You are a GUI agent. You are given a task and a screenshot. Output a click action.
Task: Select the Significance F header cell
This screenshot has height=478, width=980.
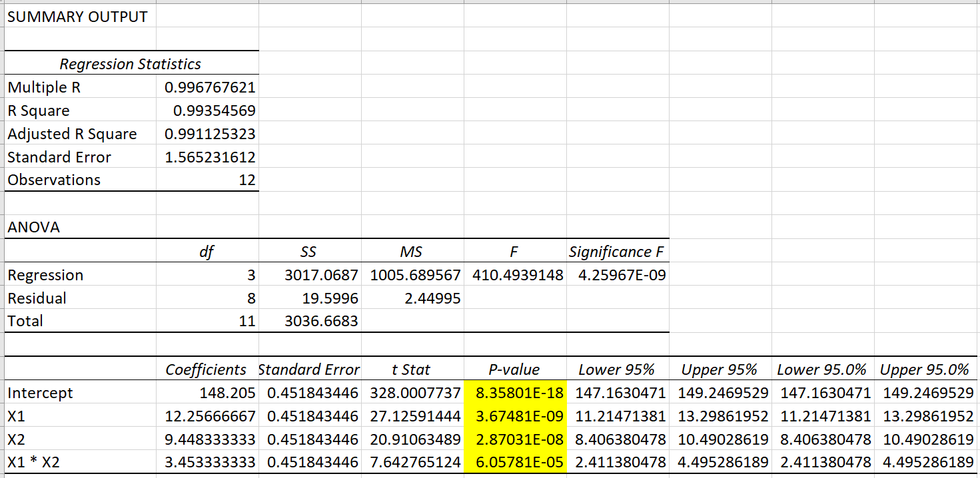click(617, 252)
